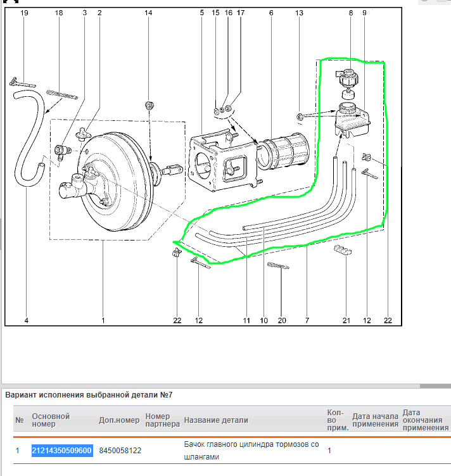Click the Дата начала применения header
This screenshot has width=451, height=476.
pos(376,420)
